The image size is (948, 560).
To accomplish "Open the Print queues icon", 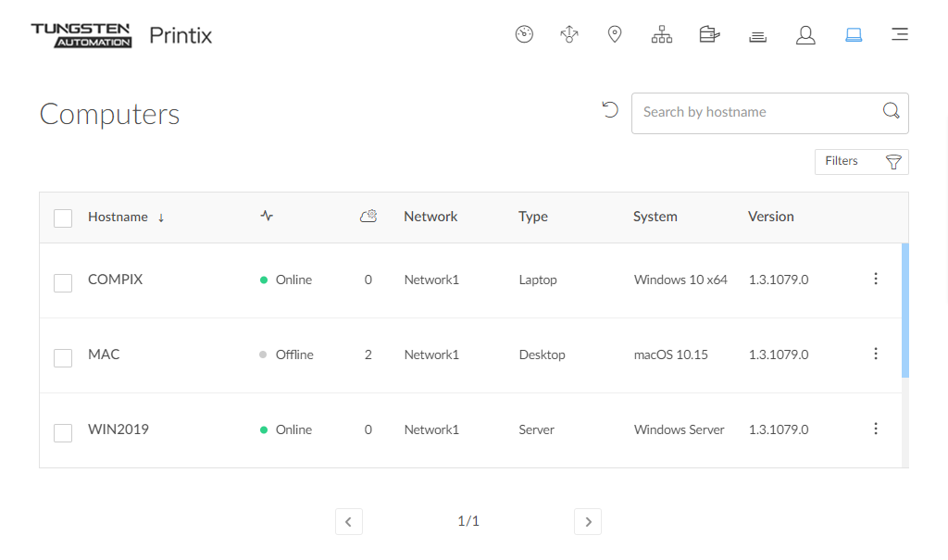I will click(709, 35).
